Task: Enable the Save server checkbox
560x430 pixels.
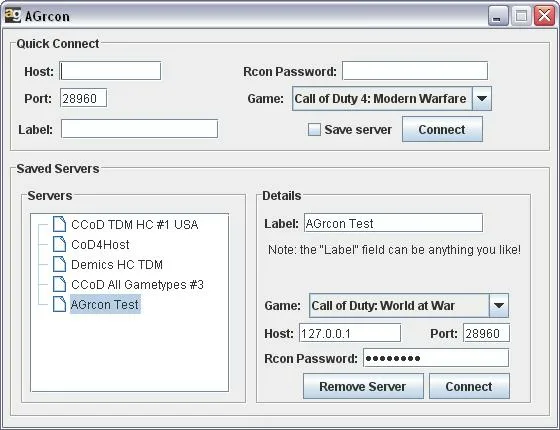Action: tap(314, 129)
